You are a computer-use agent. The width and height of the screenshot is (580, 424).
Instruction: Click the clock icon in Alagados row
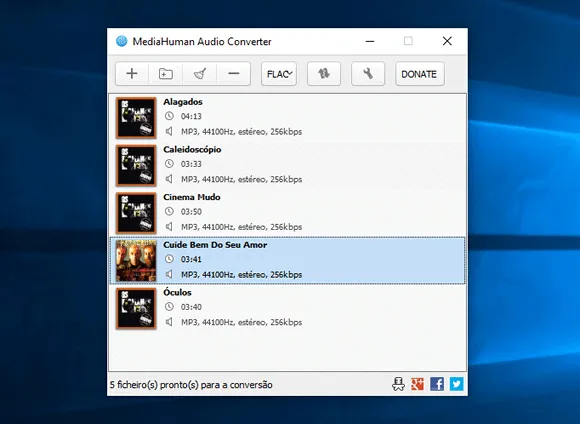pos(169,116)
